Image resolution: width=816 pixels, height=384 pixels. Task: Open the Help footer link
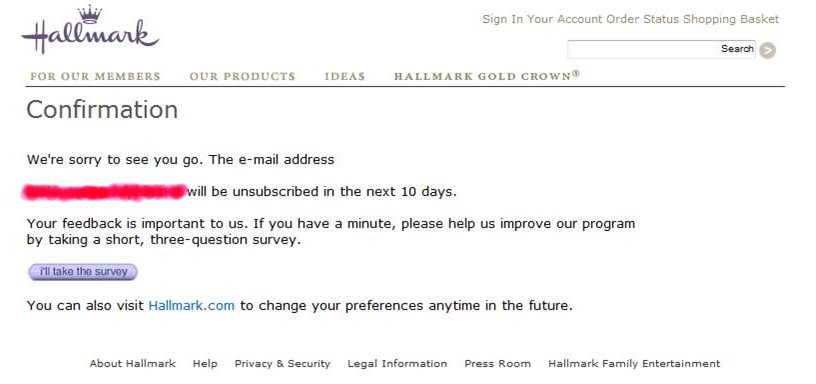205,364
